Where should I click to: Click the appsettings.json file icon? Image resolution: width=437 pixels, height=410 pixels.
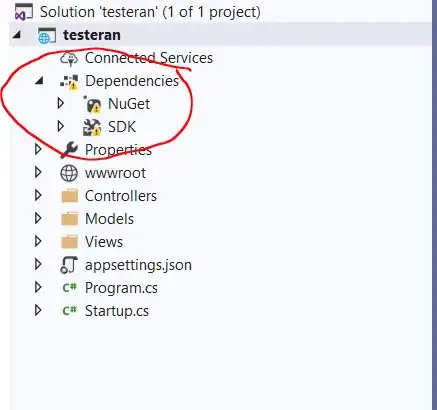(69, 265)
